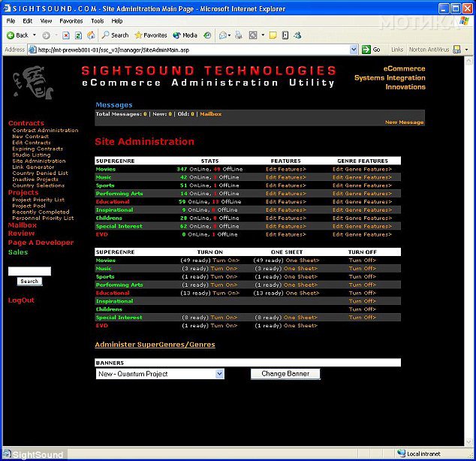Viewport: 476px width, 461px height.
Task: Click Turn Off for Childrens row
Action: click(362, 309)
